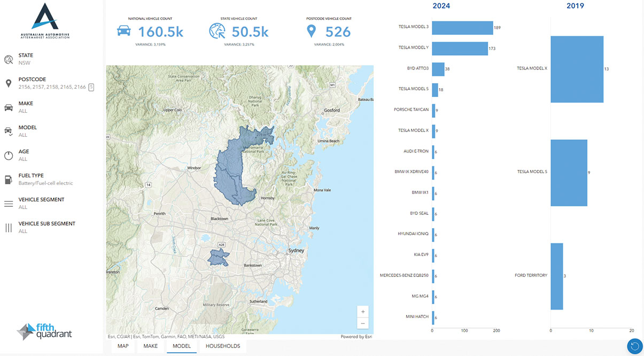Click the 'MG MG4' label
This screenshot has height=356, width=644.
(x=420, y=296)
